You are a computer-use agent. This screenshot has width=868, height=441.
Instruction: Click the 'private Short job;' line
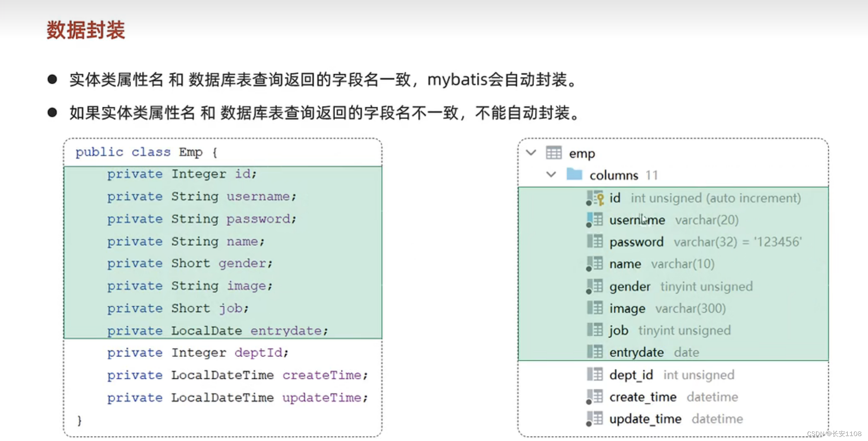click(x=178, y=308)
